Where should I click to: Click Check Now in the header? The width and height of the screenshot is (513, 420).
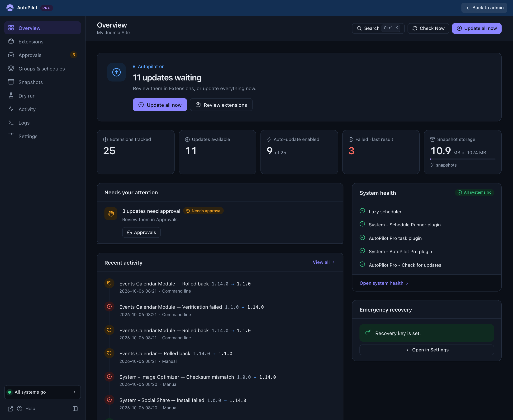pos(428,28)
